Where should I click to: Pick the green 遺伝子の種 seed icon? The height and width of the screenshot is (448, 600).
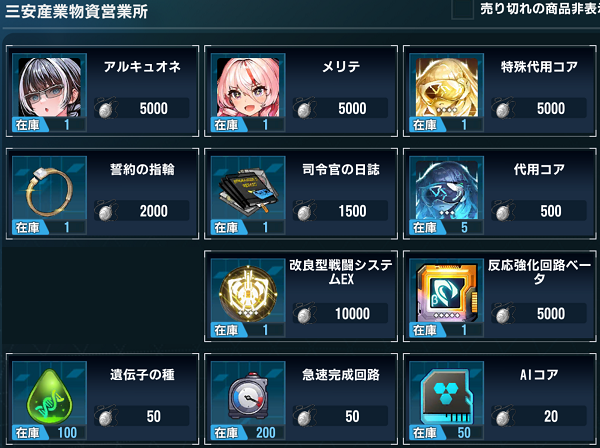pyautogui.click(x=50, y=396)
